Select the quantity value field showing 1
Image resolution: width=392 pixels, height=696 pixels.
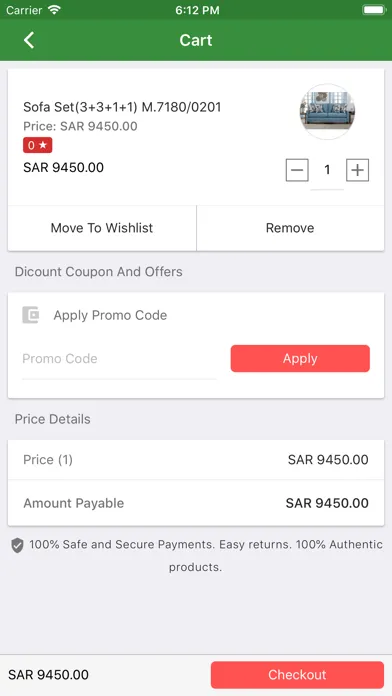click(x=327, y=170)
